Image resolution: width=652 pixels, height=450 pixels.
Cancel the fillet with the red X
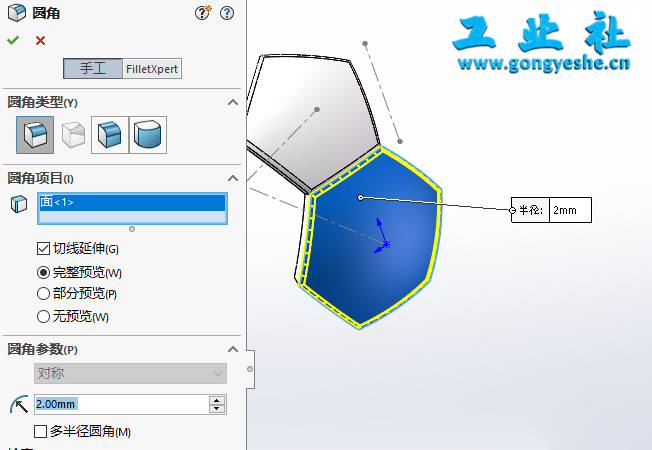tap(40, 40)
